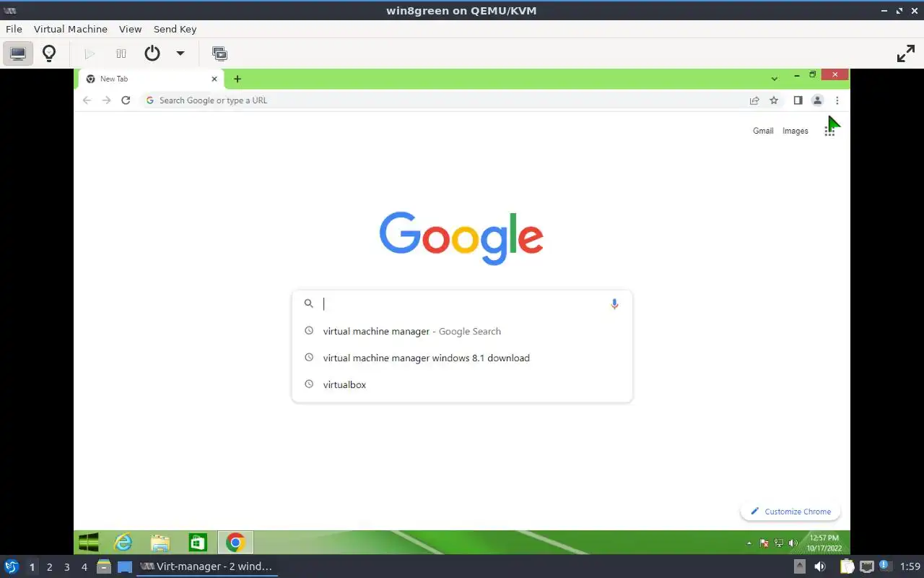The image size is (924, 578).
Task: Switch to host workspace 3
Action: click(66, 567)
